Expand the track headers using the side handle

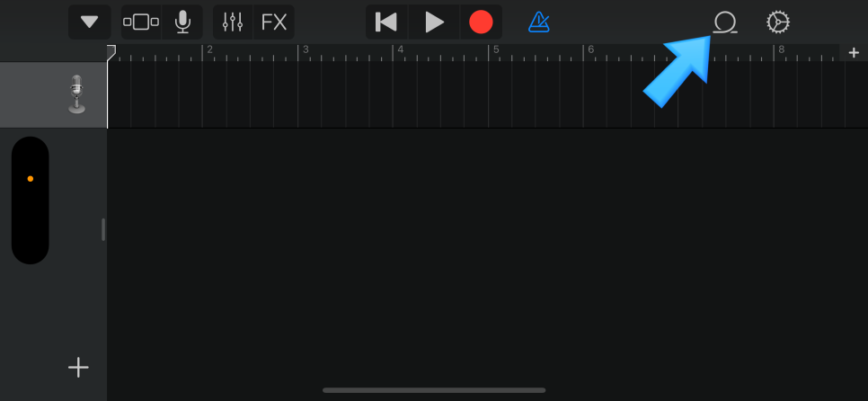click(103, 229)
